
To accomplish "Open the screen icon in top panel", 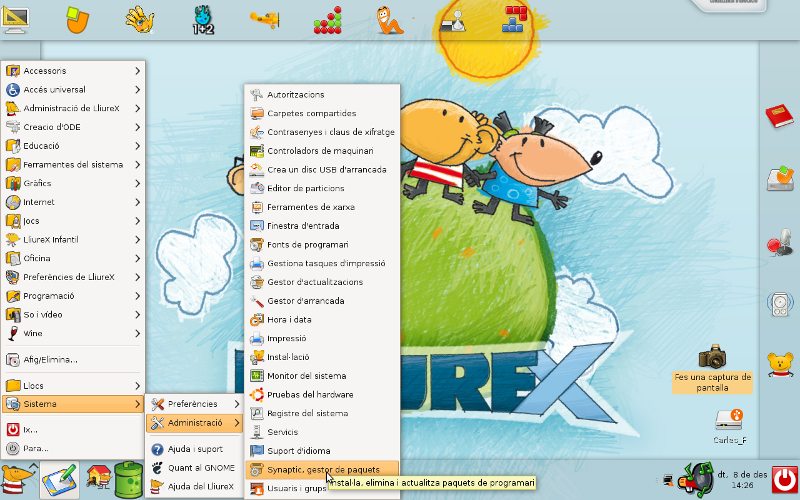I will pos(15,19).
